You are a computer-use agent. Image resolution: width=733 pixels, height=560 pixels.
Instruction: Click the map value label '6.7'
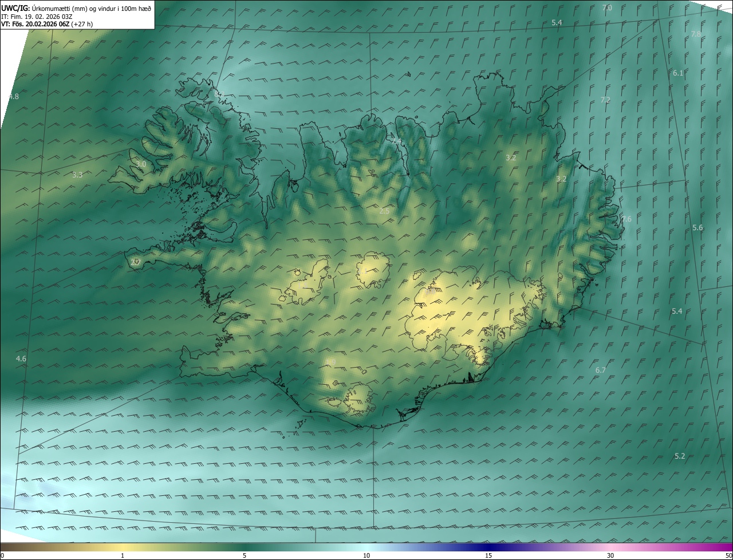point(600,370)
